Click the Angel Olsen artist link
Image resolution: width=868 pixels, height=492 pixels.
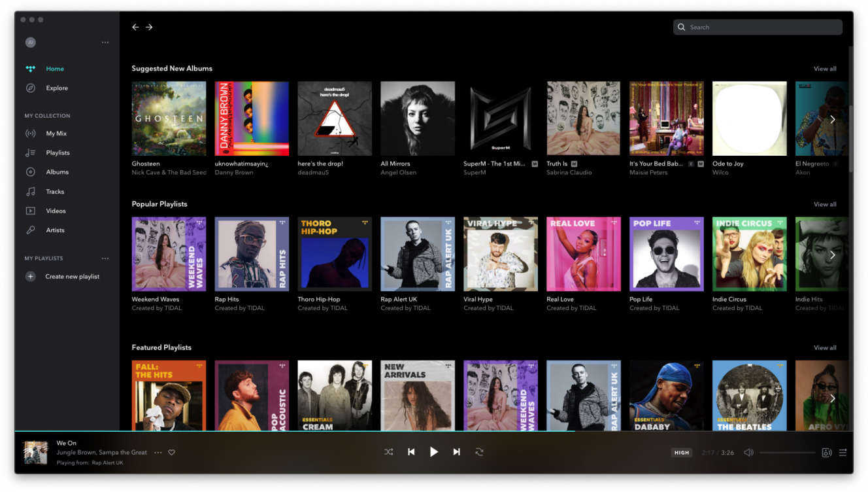pyautogui.click(x=399, y=173)
